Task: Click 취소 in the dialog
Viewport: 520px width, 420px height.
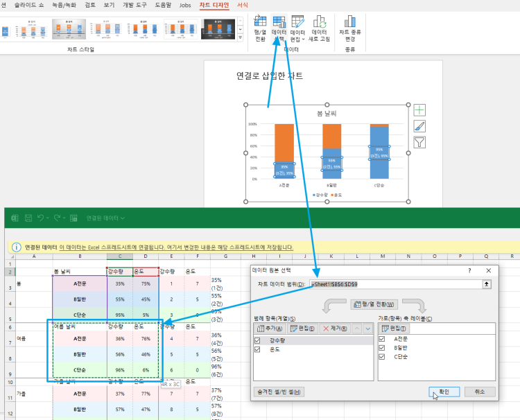Action: click(x=480, y=392)
